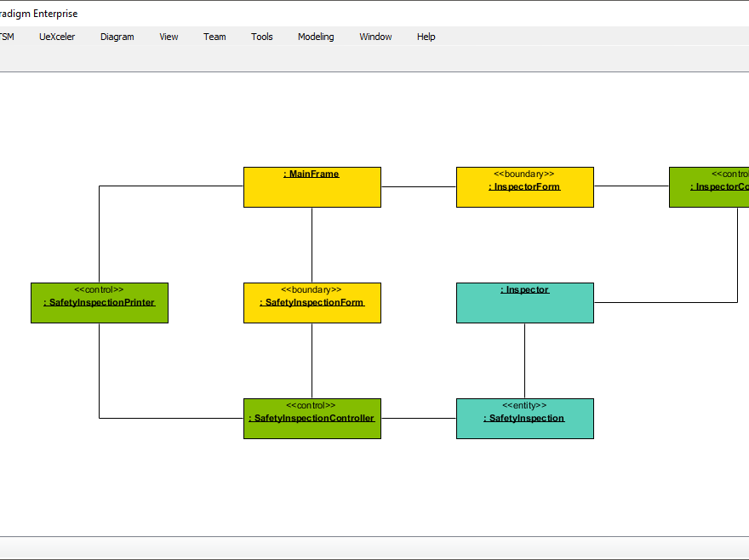The image size is (749, 560).
Task: Open the Help menu
Action: pos(426,37)
